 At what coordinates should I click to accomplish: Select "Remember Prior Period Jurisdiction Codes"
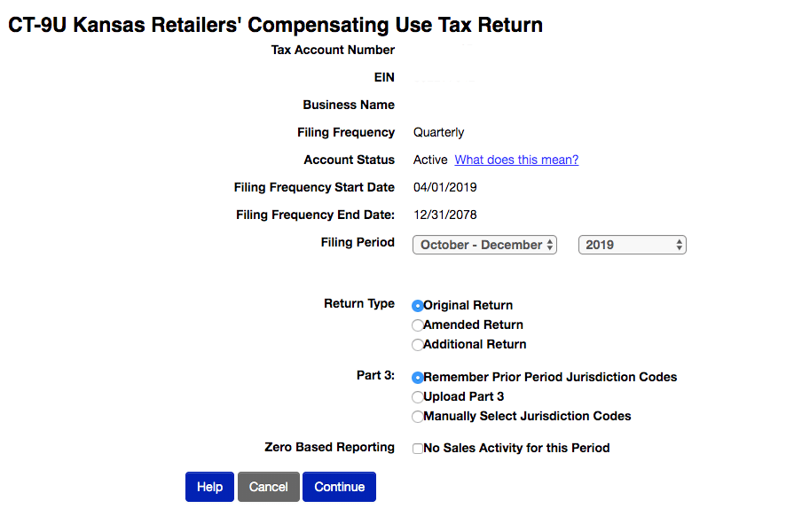[418, 377]
